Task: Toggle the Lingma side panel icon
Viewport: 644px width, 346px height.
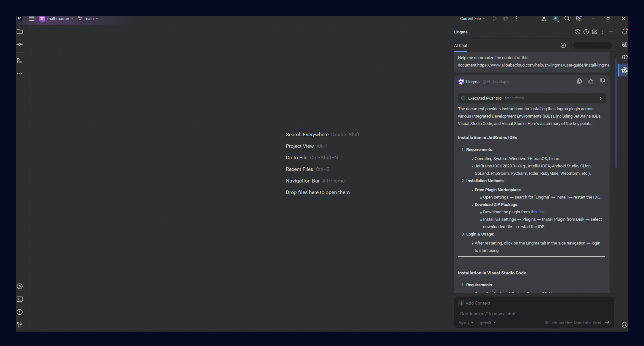Action: (x=624, y=70)
